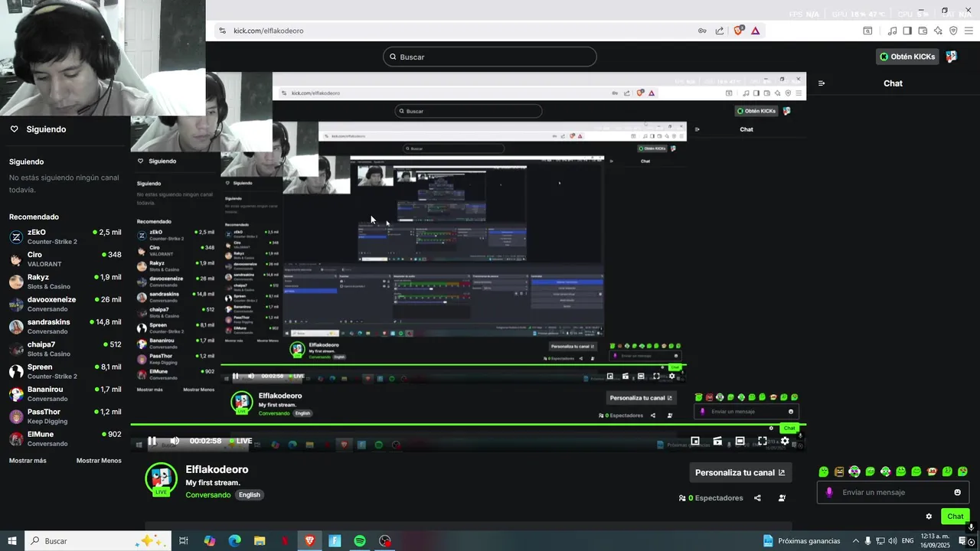Select the English language tag

[250, 495]
